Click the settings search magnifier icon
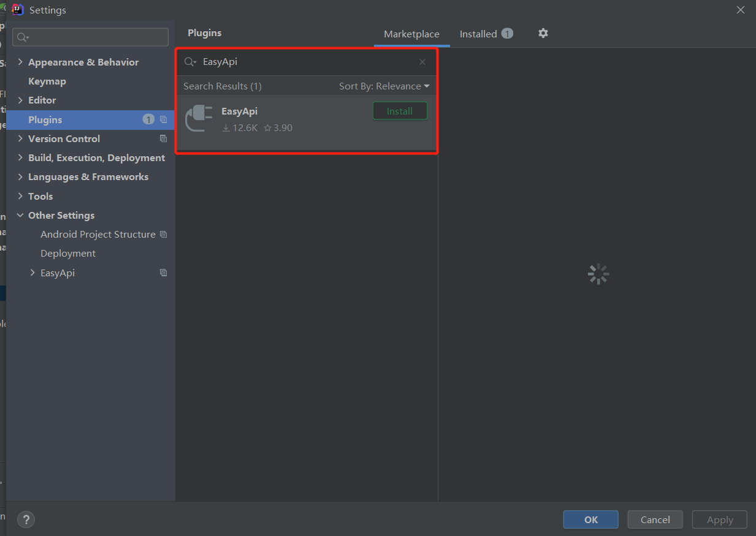The image size is (756, 536). point(23,37)
